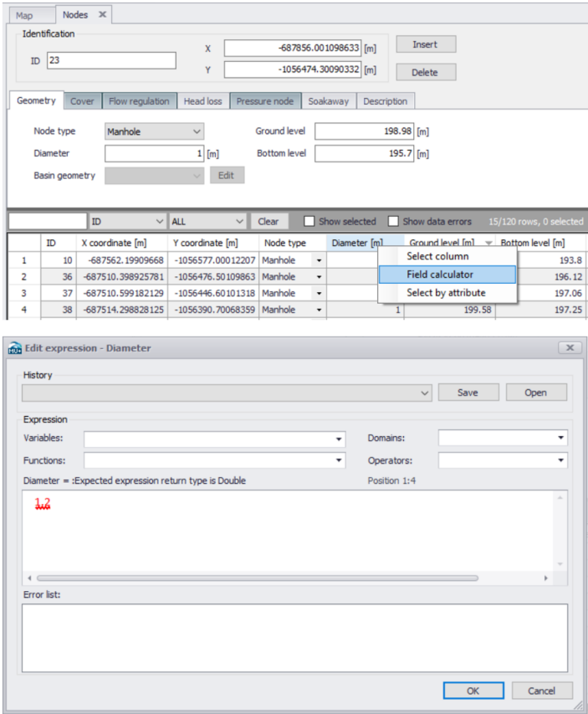Click bottom level cell 197.06
The height and width of the screenshot is (714, 588).
551,293
